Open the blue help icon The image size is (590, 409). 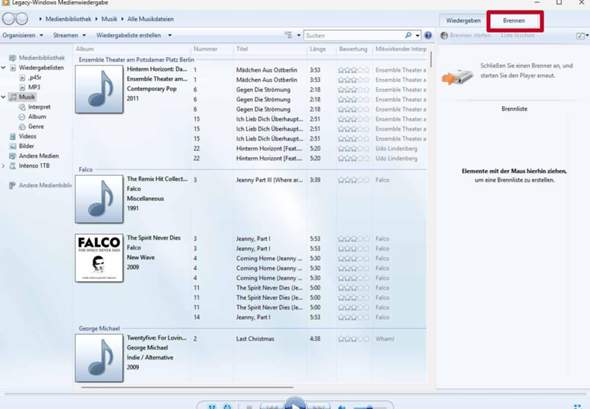pyautogui.click(x=428, y=35)
